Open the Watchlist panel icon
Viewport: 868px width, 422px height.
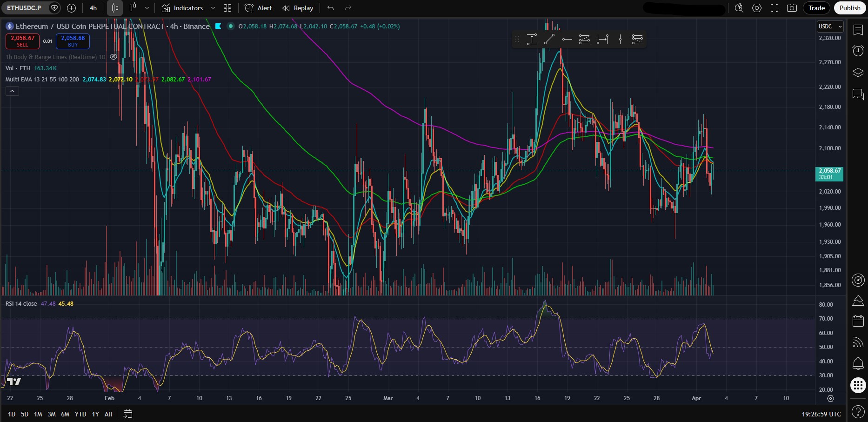[x=858, y=29]
